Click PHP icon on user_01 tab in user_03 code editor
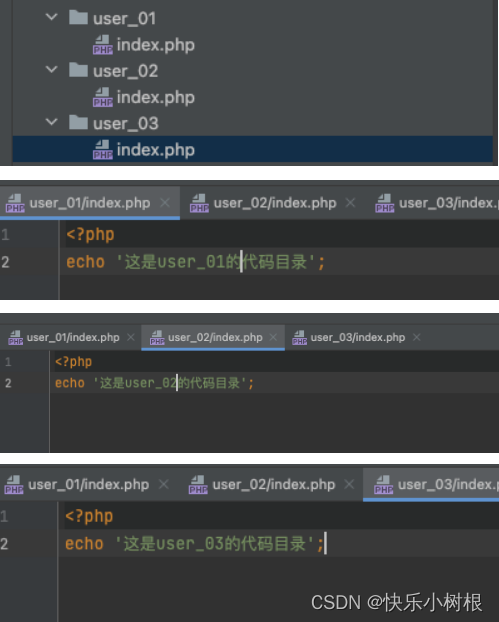 tap(14, 485)
